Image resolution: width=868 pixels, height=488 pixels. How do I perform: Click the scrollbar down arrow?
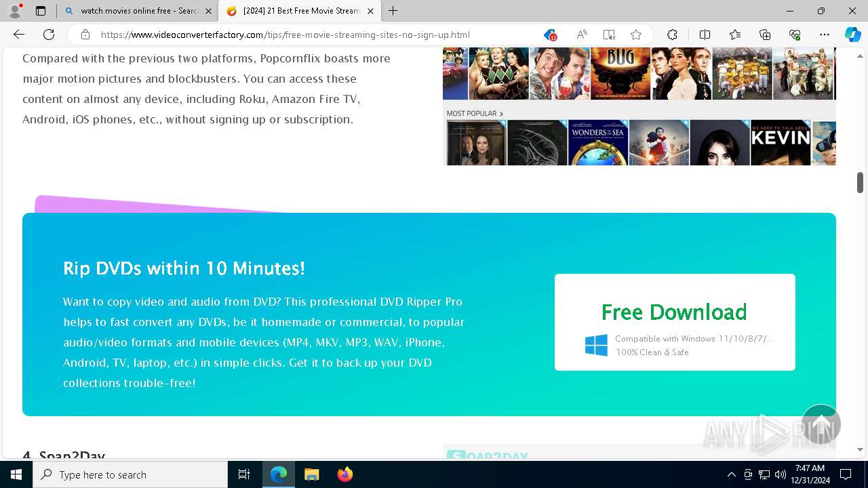click(x=860, y=449)
